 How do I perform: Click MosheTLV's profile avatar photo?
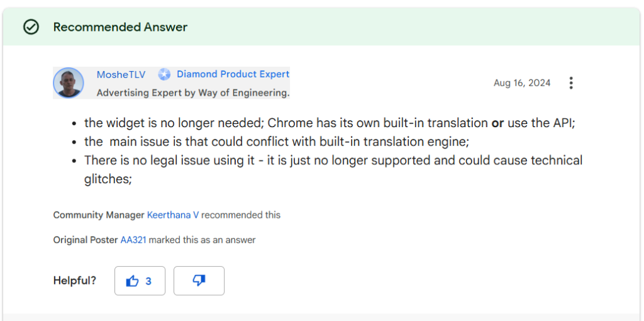tap(68, 83)
